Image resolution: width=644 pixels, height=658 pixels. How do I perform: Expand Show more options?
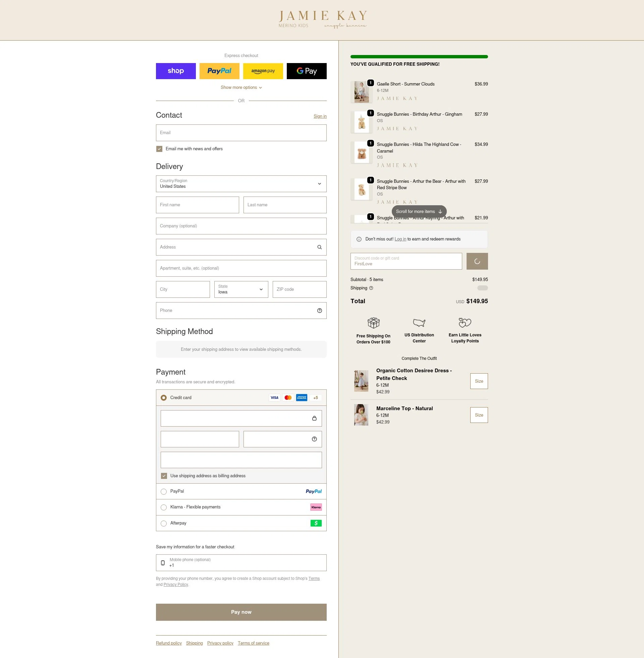point(241,87)
